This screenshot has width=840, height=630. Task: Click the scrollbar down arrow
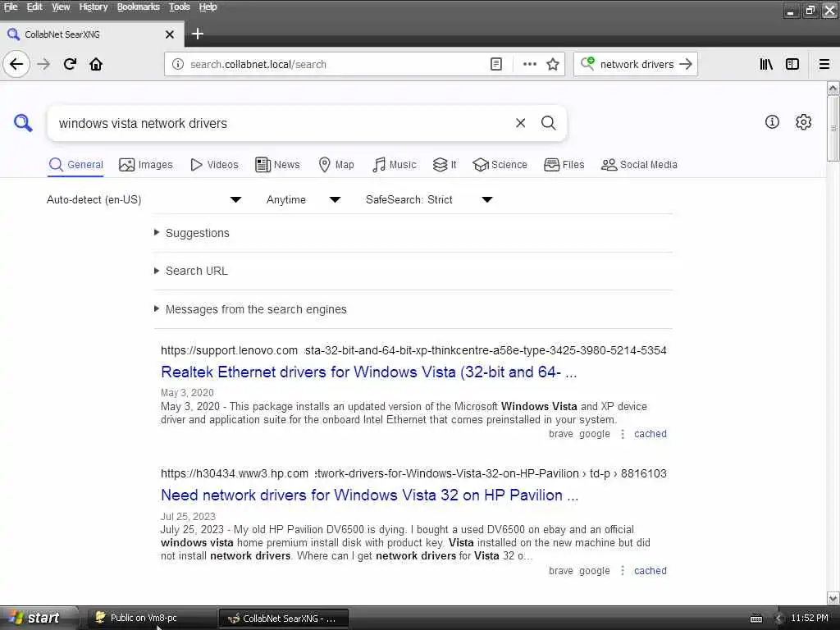pyautogui.click(x=833, y=598)
